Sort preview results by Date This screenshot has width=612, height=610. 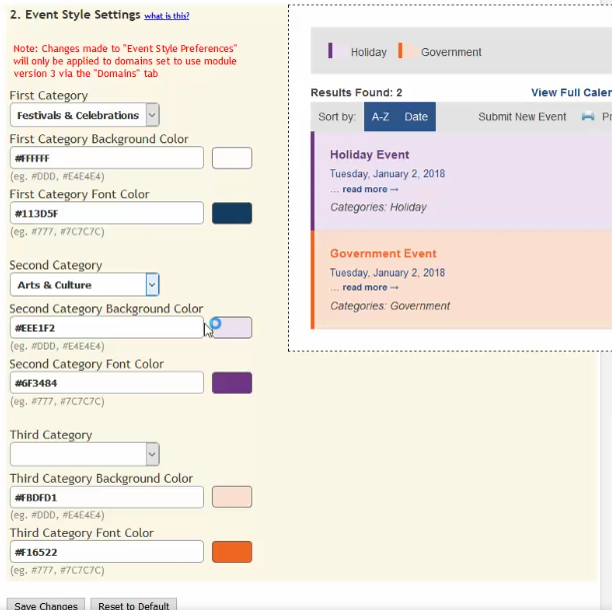tap(416, 117)
